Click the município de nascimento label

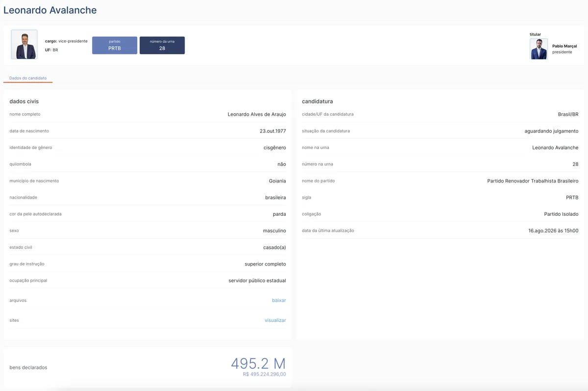[34, 181]
